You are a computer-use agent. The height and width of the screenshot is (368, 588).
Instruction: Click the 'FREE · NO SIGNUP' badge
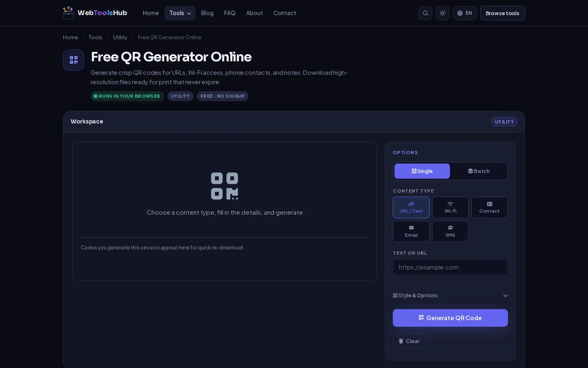point(223,96)
